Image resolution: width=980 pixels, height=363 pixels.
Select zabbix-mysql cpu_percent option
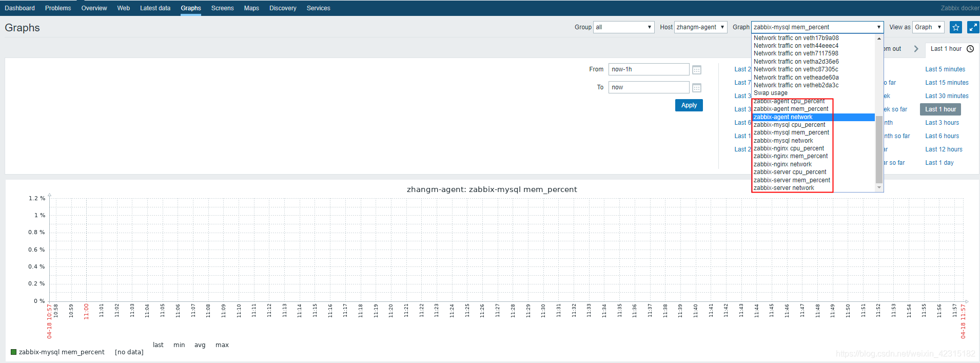(813, 125)
